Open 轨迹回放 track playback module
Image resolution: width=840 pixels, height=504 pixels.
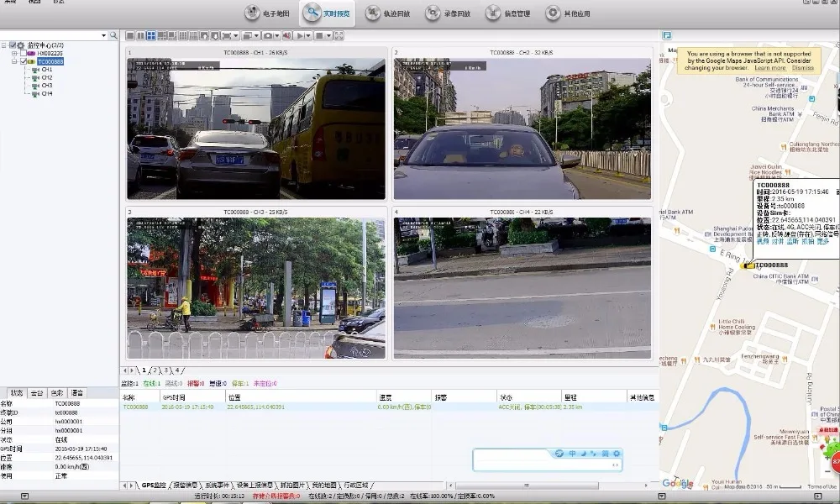tap(387, 13)
